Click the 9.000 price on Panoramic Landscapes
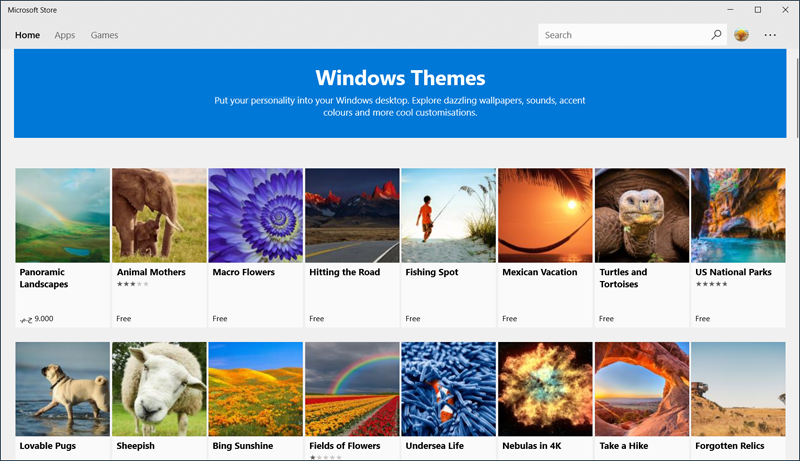This screenshot has height=461, width=800. pos(36,319)
